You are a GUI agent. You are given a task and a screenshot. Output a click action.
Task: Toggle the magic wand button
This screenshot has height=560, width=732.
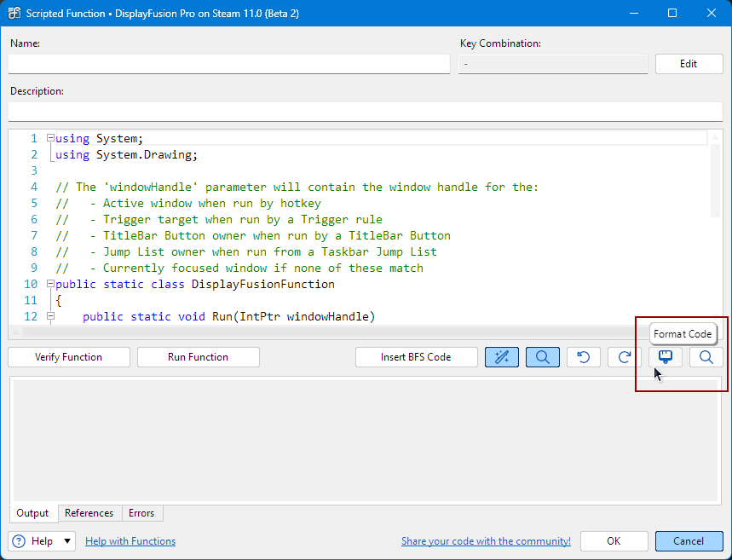point(502,357)
